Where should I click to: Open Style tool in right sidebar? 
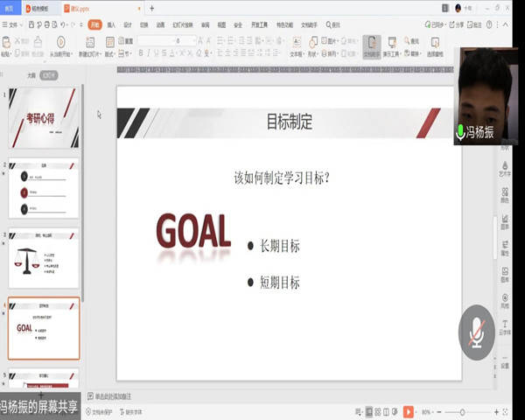[505, 301]
